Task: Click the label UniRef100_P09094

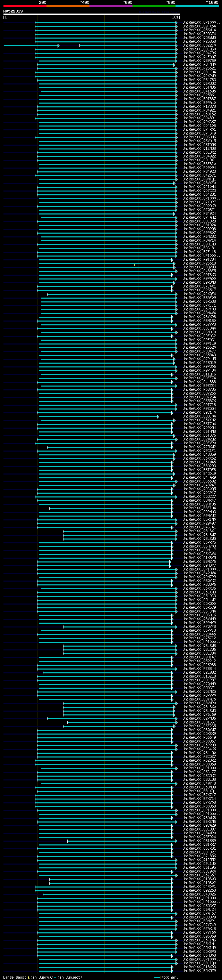Action: click(x=199, y=168)
